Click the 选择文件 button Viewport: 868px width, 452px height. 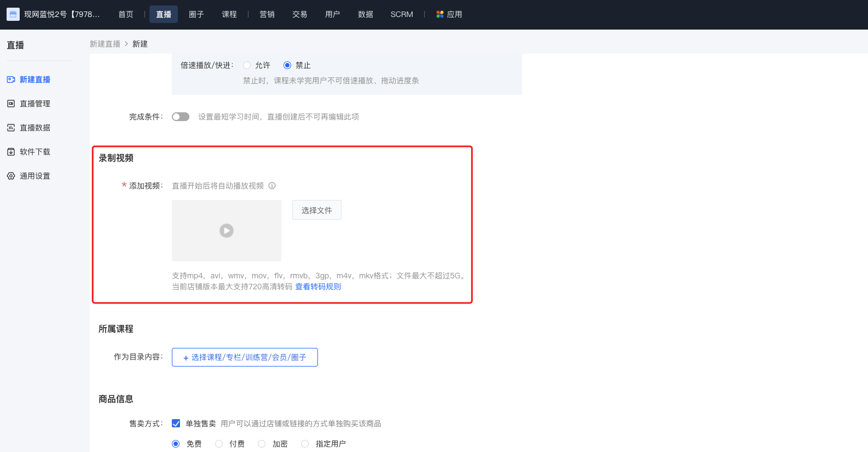tap(317, 210)
